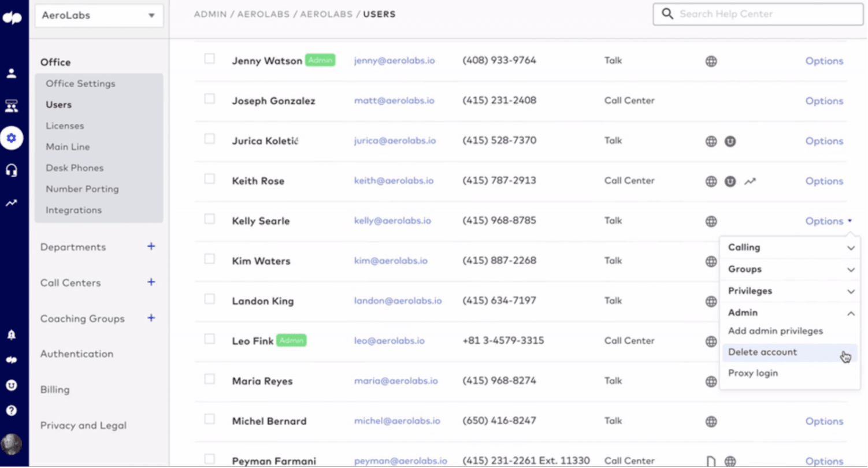This screenshot has height=468, width=868.
Task: Click the Search Help Center field
Action: click(758, 14)
